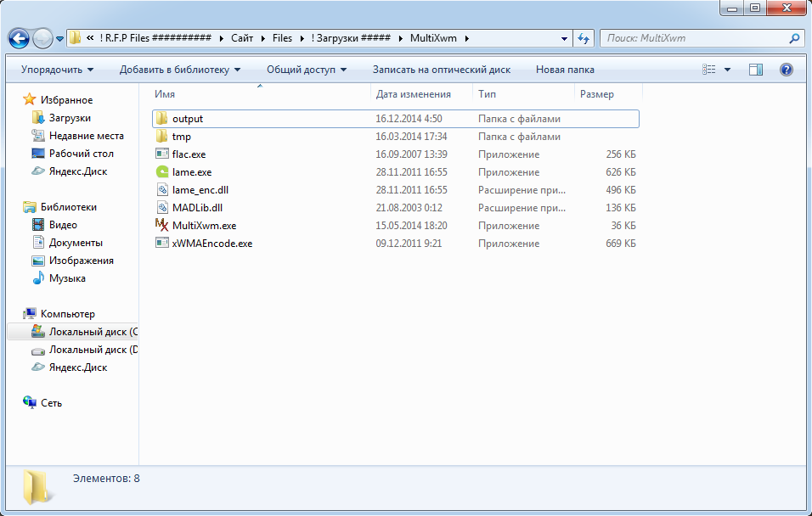Screen dimensions: 812x516
Task: Select the flac.exe file icon
Action: tap(162, 154)
